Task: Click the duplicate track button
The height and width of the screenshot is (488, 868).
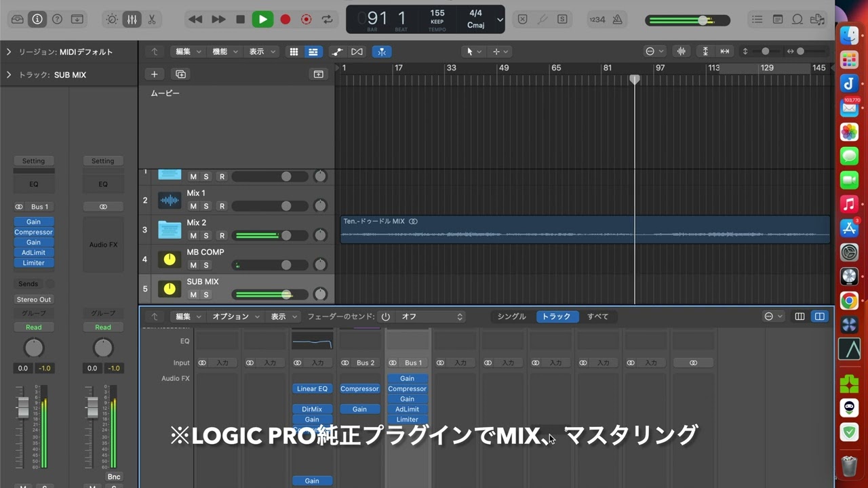Action: (x=180, y=74)
